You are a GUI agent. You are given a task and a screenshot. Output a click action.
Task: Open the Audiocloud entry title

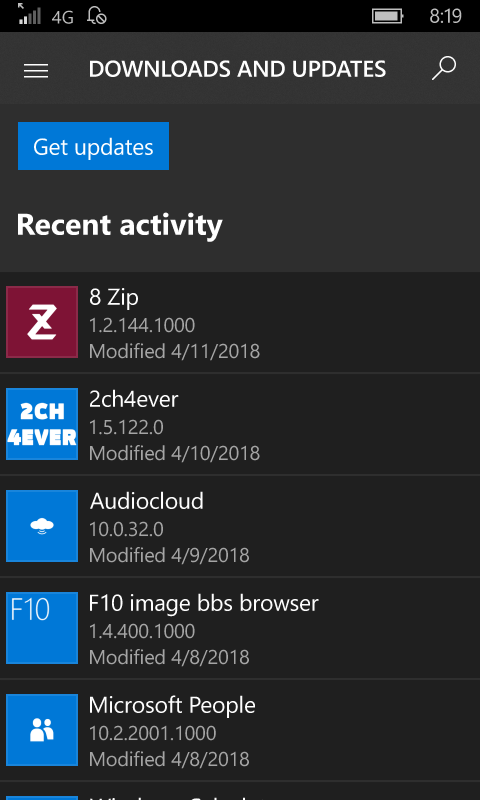(147, 502)
